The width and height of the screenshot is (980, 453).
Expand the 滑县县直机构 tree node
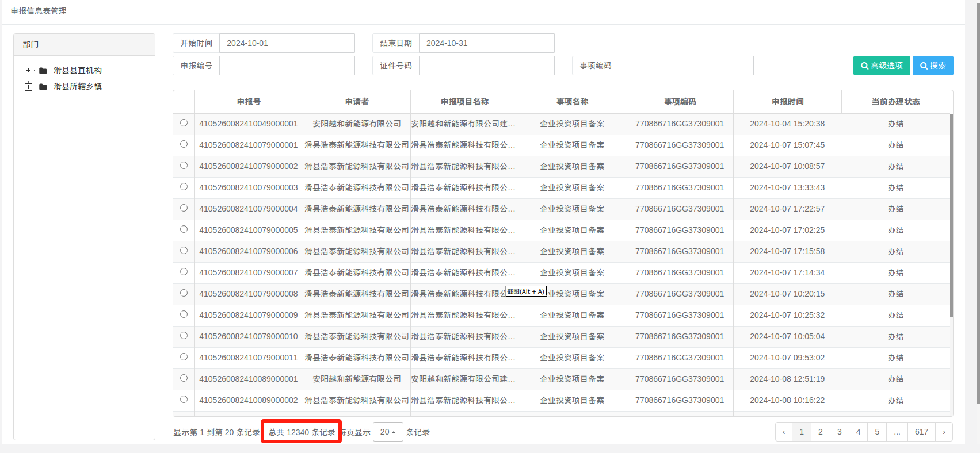pyautogui.click(x=29, y=71)
